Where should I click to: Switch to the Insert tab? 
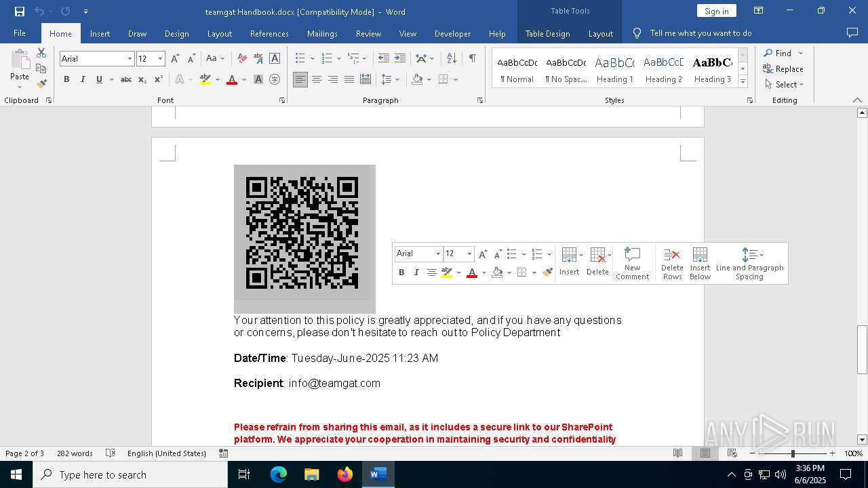[x=100, y=33]
